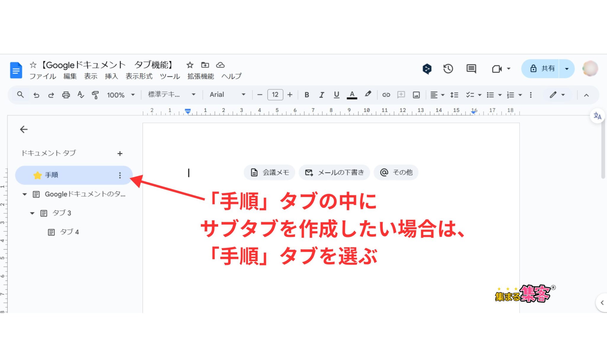Activate the paint format tool
This screenshot has width=607, height=364.
[x=95, y=95]
